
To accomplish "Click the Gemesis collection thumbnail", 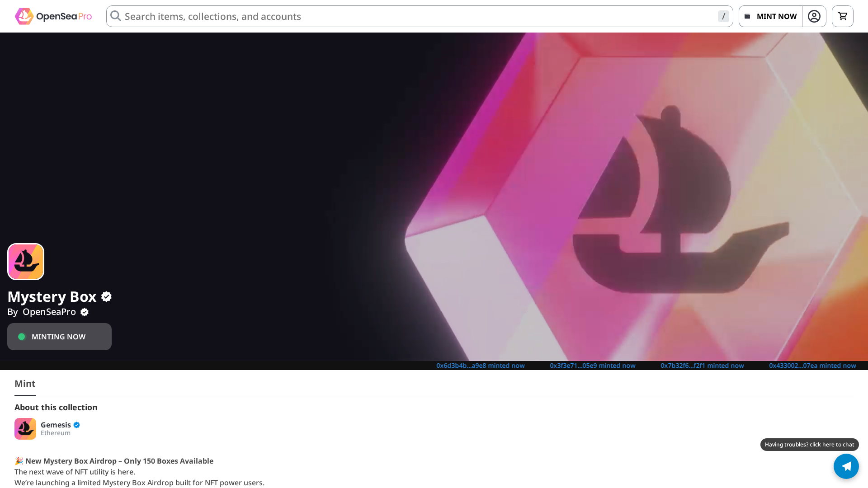I will click(x=25, y=429).
